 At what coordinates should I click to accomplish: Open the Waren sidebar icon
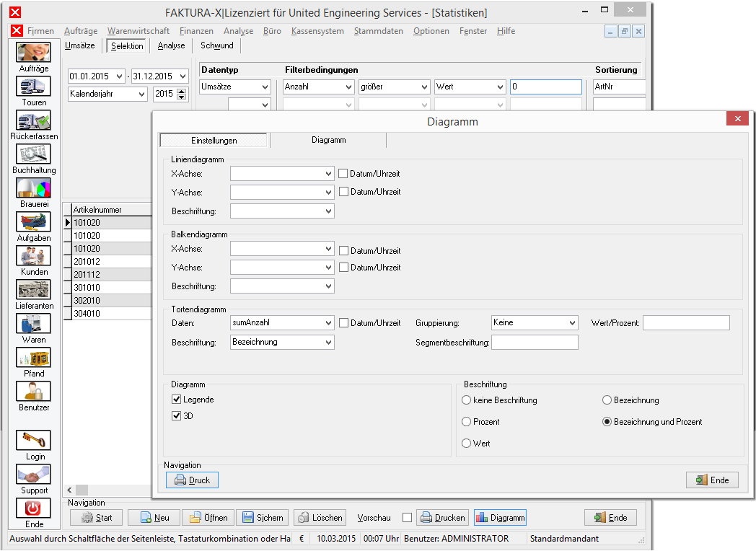click(33, 324)
